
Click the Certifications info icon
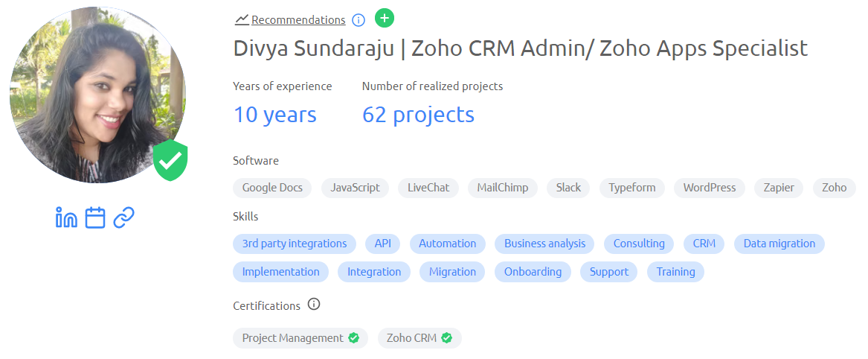[314, 305]
